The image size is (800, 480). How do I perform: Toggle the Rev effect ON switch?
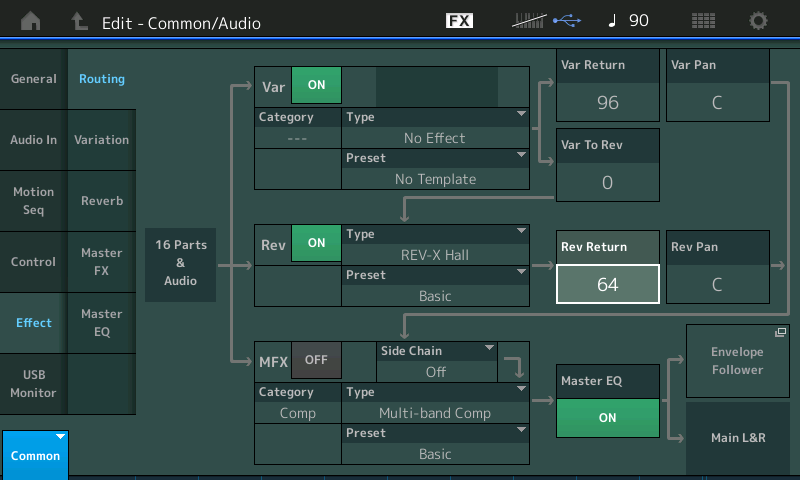pos(316,243)
